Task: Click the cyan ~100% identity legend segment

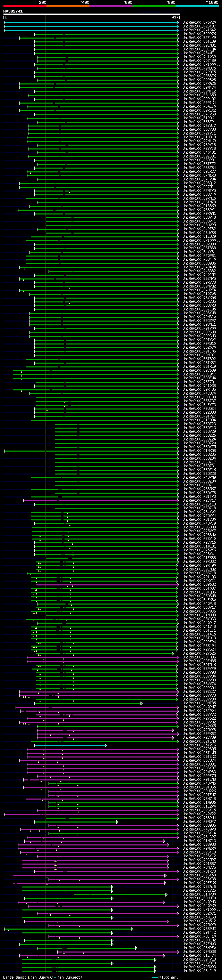Action: point(197,6)
